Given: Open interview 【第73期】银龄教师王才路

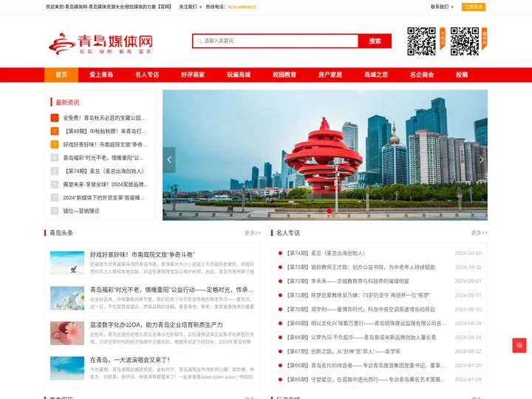Looking at the screenshot, I should (361, 267).
